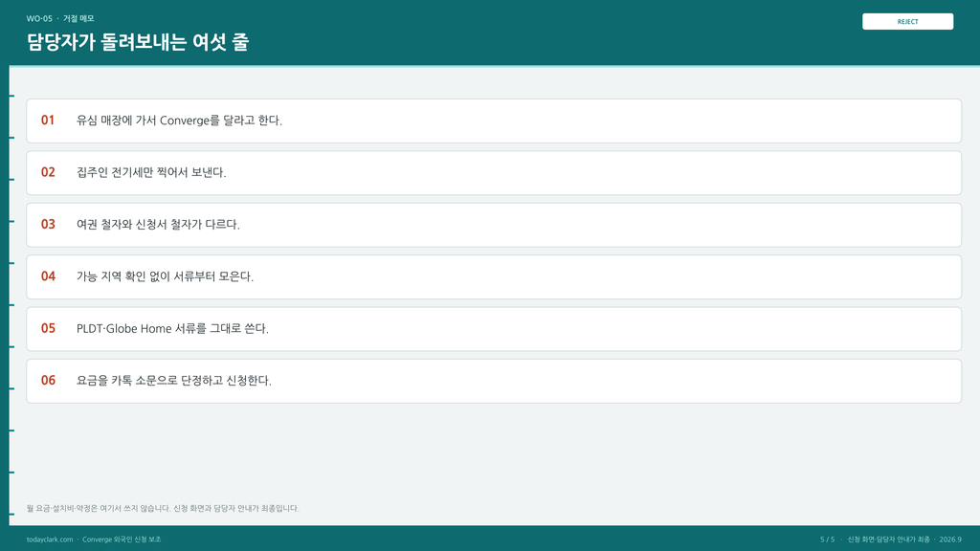The height and width of the screenshot is (551, 980).
Task: Click the Converge 외국인 신청 보조 footer text
Action: 122,540
